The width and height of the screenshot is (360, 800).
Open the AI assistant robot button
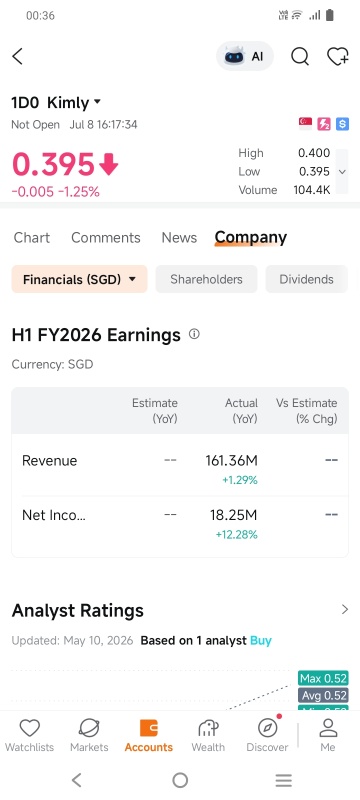245,56
